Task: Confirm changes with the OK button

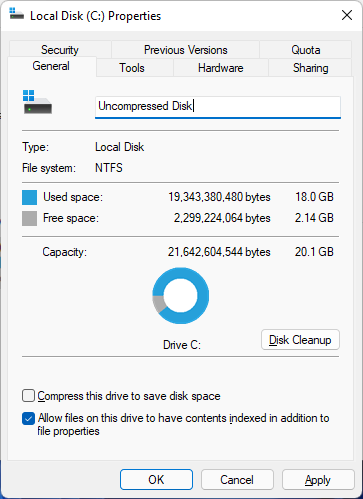Action: point(156,480)
